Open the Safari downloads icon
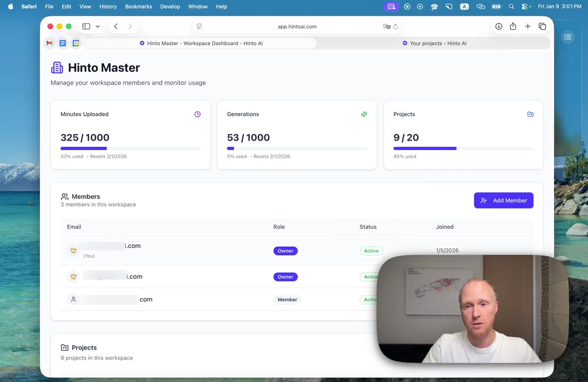588x382 pixels. coord(498,27)
